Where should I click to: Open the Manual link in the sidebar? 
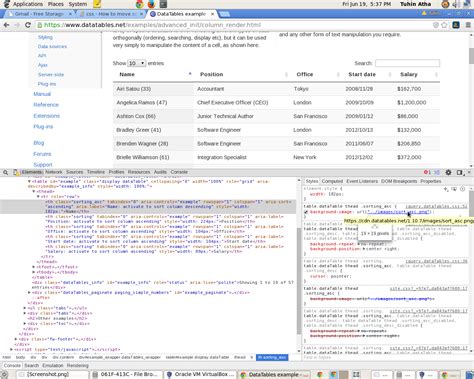pos(42,94)
